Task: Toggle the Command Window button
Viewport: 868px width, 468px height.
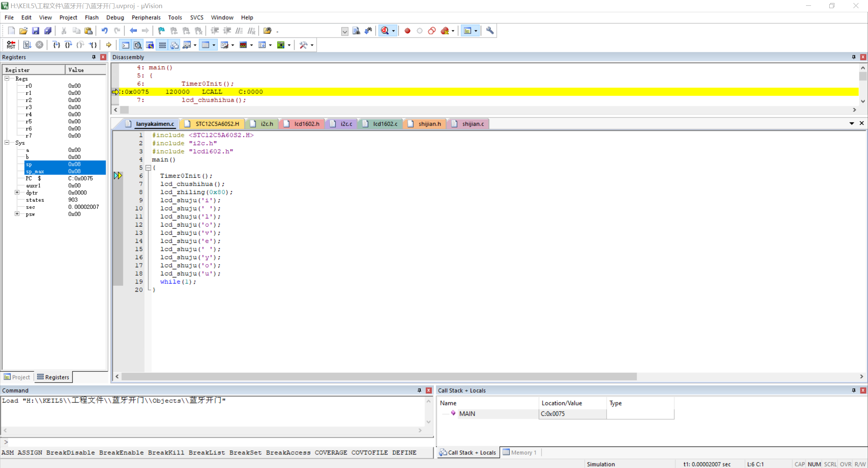Action: 125,45
